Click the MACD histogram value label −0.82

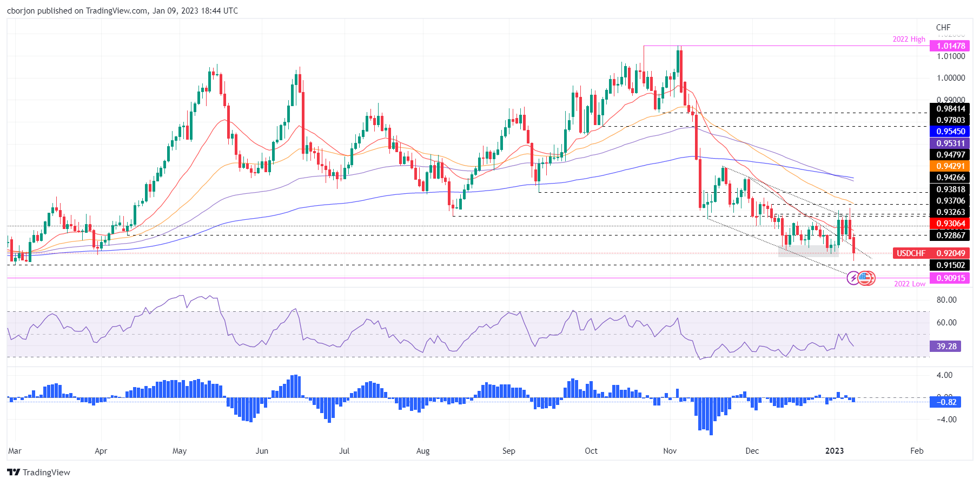(945, 402)
